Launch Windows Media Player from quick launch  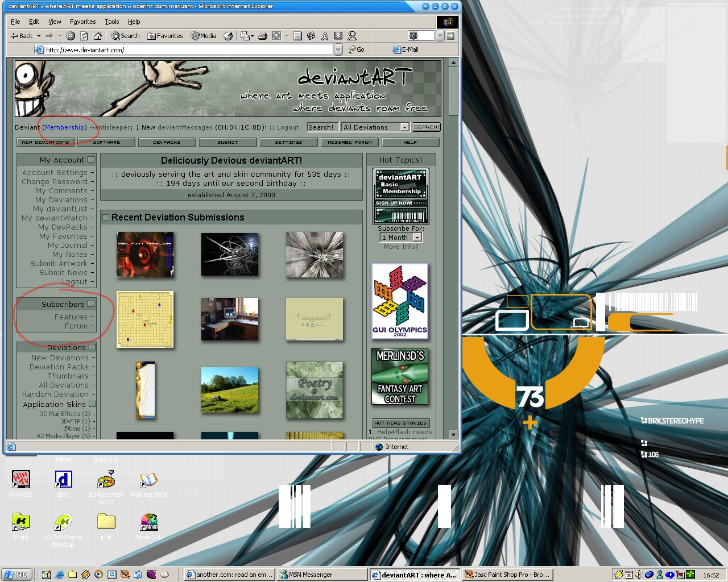pos(98,575)
